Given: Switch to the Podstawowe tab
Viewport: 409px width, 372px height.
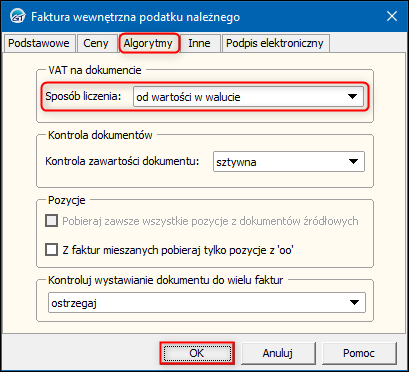Looking at the screenshot, I should 39,43.
